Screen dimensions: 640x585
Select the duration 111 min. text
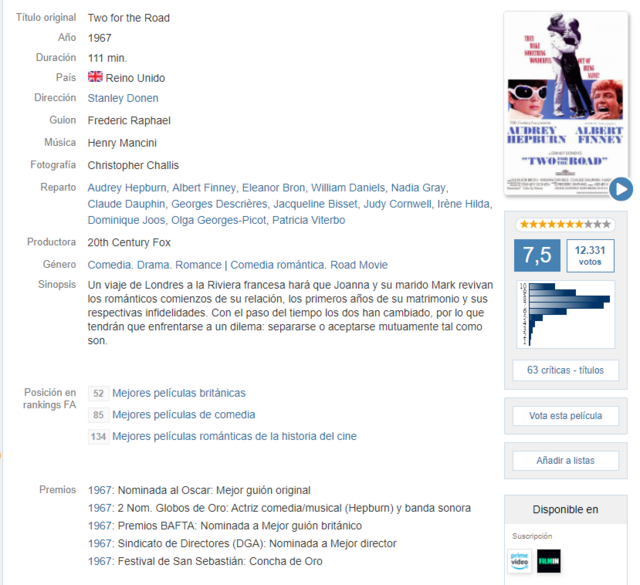coord(107,58)
